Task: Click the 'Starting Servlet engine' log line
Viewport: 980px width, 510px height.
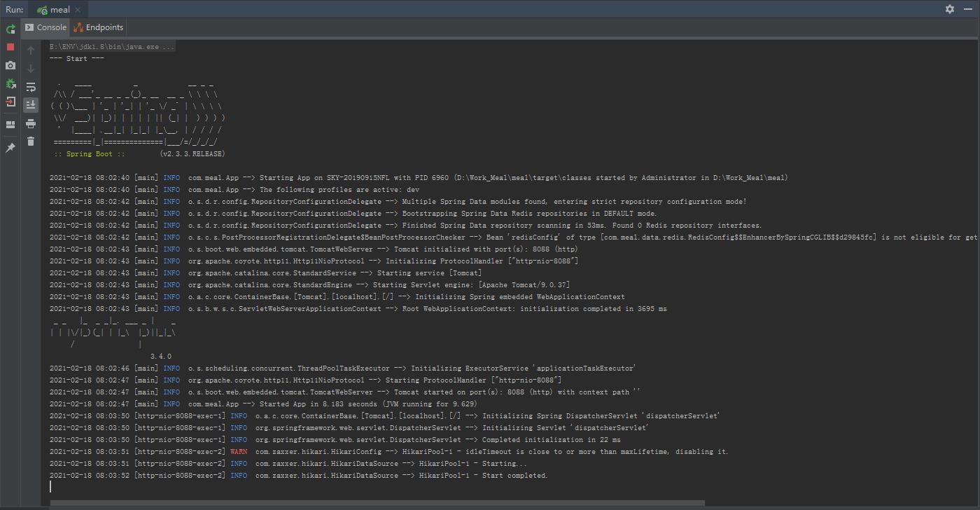Action: [309, 285]
